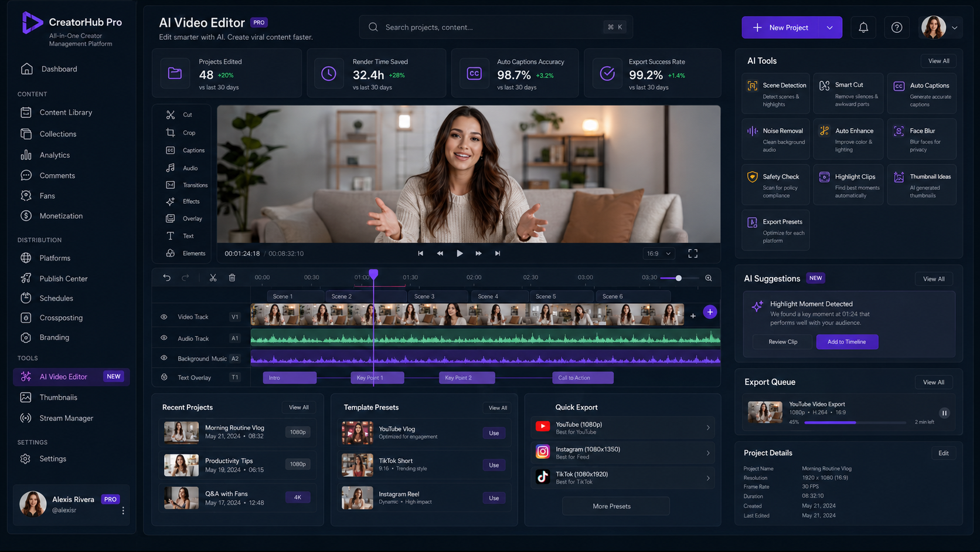Open the Effects tool
Image resolution: width=980 pixels, height=552 pixels.
(x=183, y=201)
